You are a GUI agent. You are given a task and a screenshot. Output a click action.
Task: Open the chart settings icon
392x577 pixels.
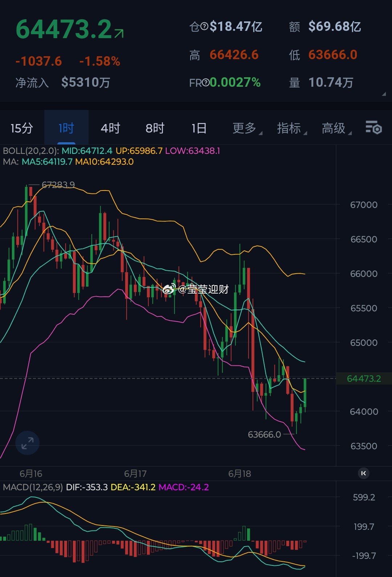coord(373,127)
